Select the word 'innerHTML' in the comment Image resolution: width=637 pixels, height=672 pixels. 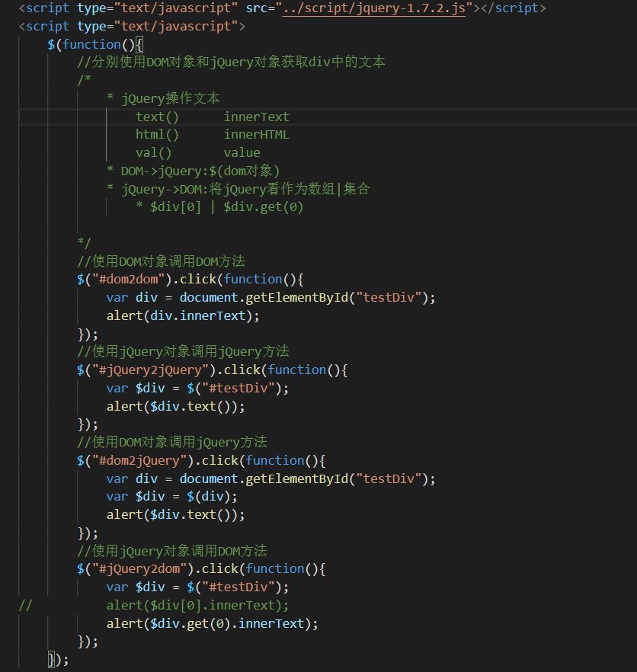point(256,135)
